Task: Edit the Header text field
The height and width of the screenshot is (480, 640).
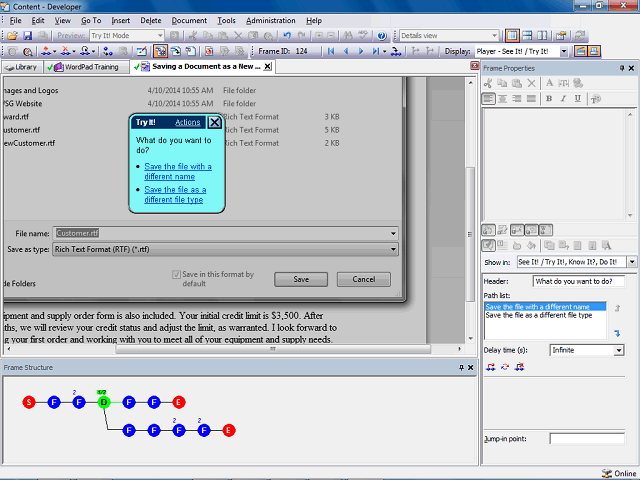Action: (578, 281)
